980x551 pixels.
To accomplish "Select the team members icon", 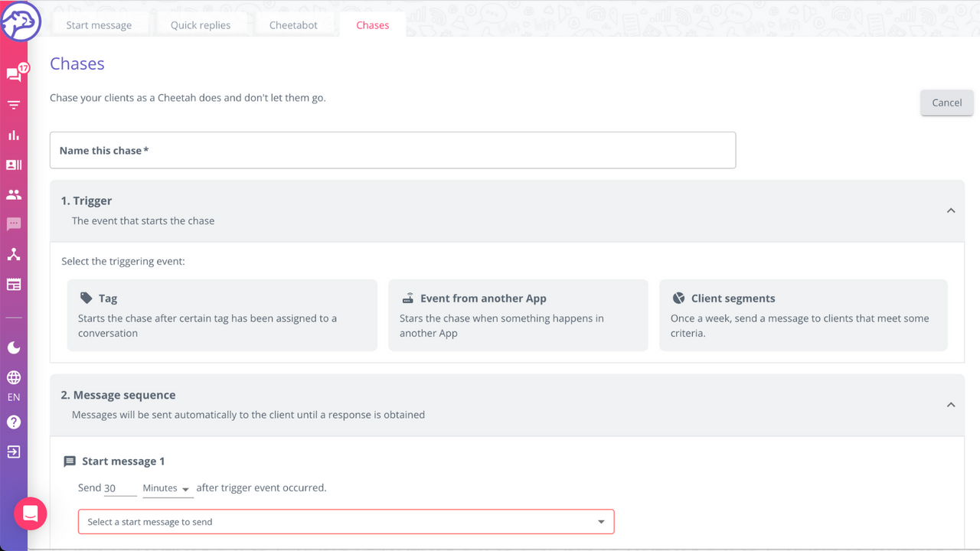I will [x=14, y=194].
